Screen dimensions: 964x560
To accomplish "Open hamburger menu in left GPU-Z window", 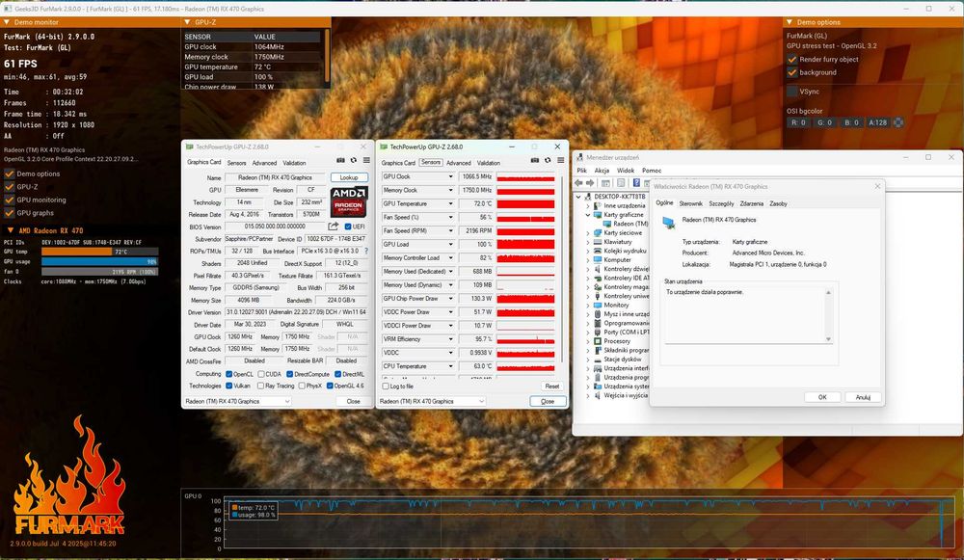I will click(366, 160).
